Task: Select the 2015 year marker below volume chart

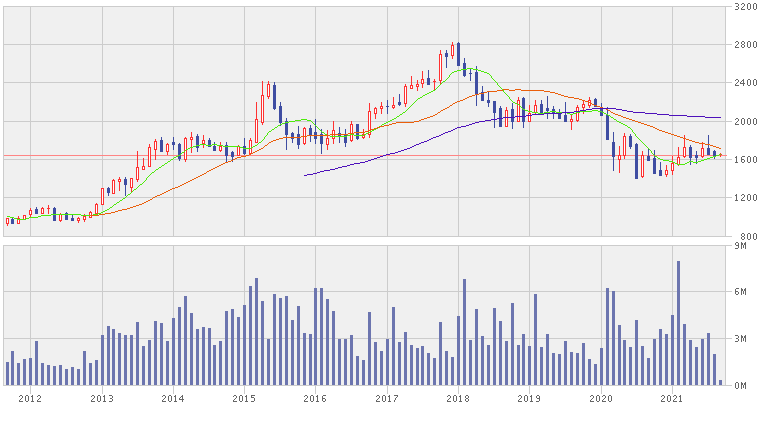Action: [x=244, y=398]
